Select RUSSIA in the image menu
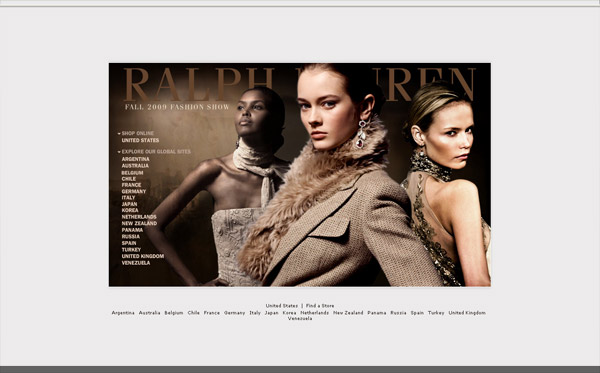This screenshot has height=373, width=600. (x=131, y=236)
